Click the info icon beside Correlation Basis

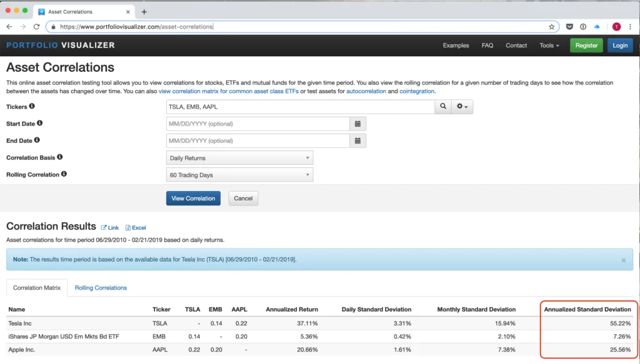coord(59,157)
